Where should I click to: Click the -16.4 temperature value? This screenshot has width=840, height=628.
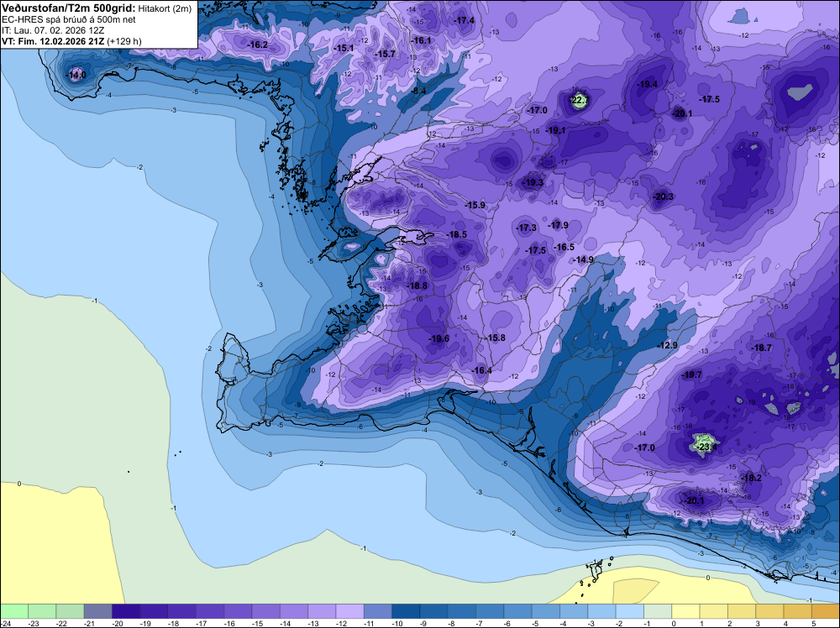(481, 370)
